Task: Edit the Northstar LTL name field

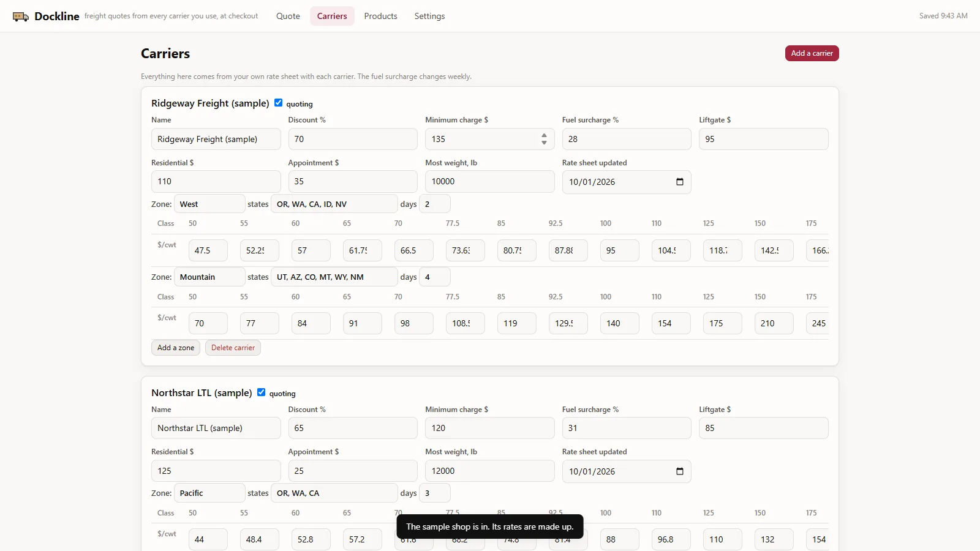Action: tap(216, 428)
